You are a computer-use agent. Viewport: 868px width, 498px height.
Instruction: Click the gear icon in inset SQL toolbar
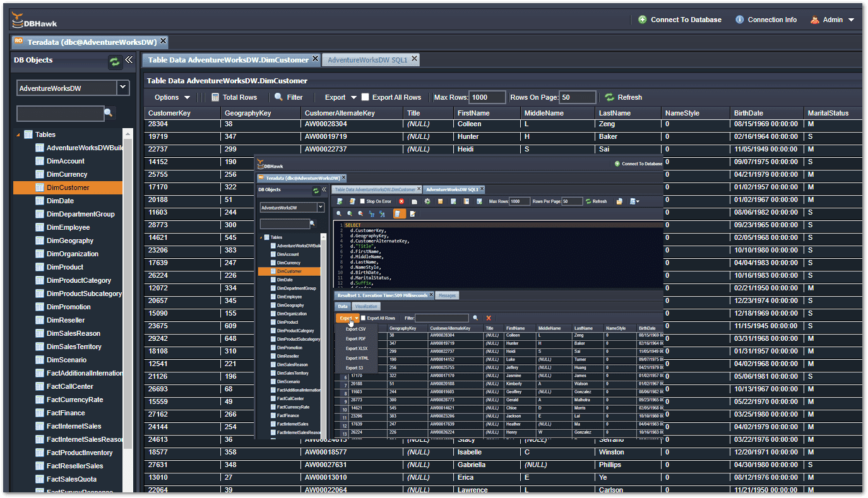click(x=427, y=201)
